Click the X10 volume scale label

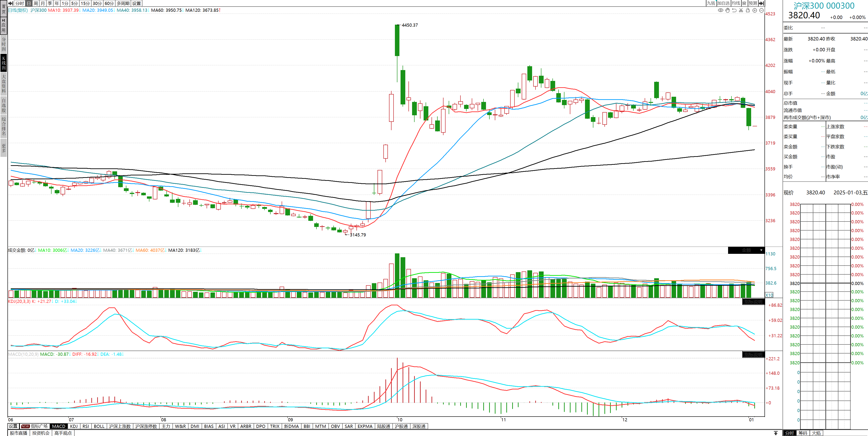(x=769, y=295)
